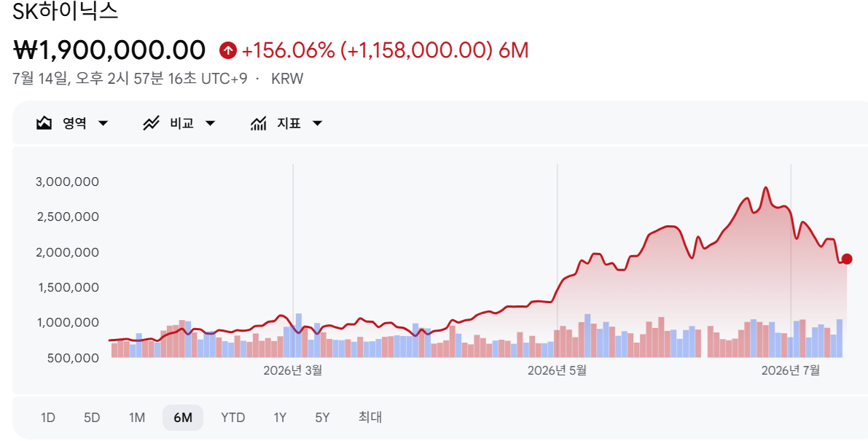Select the 1D time range

[x=48, y=418]
